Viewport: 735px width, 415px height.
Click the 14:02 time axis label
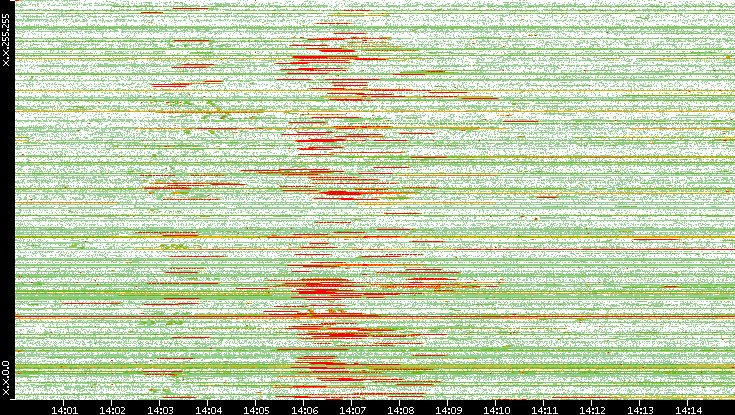coord(112,410)
